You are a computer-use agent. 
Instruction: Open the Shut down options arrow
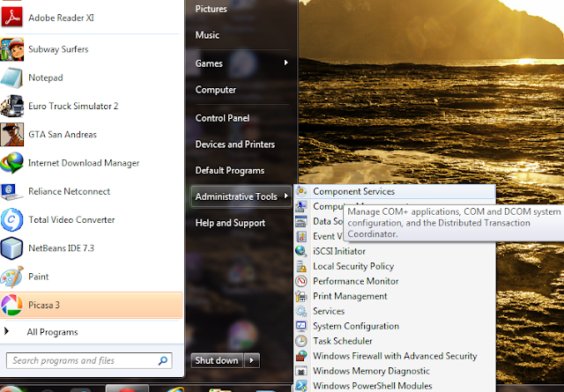252,360
